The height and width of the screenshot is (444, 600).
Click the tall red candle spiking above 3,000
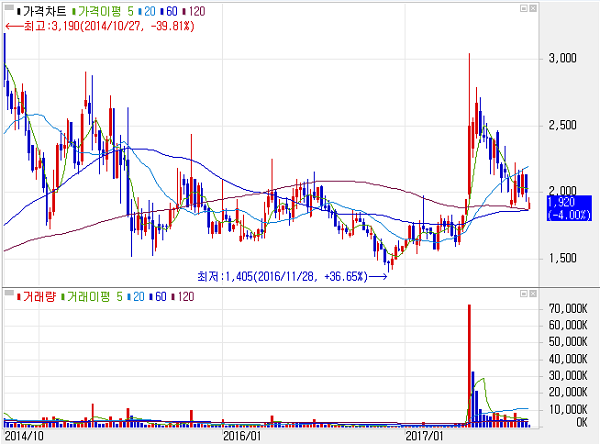point(470,124)
